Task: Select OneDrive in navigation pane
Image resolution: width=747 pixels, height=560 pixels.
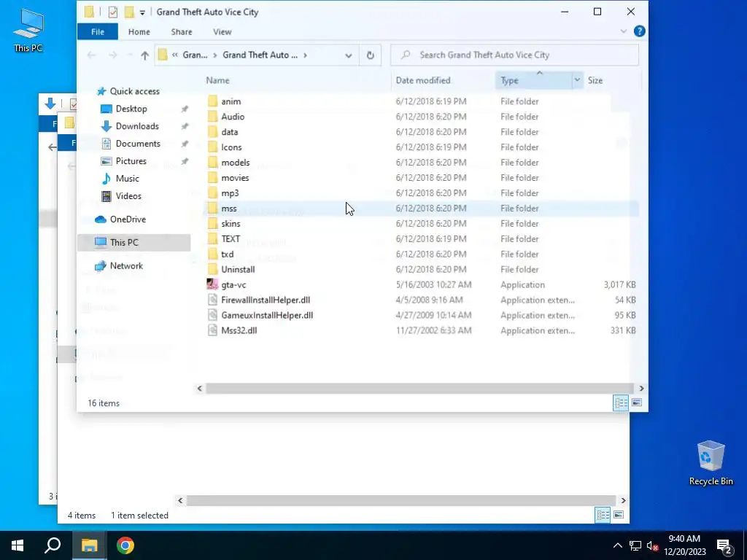Action: click(x=128, y=219)
